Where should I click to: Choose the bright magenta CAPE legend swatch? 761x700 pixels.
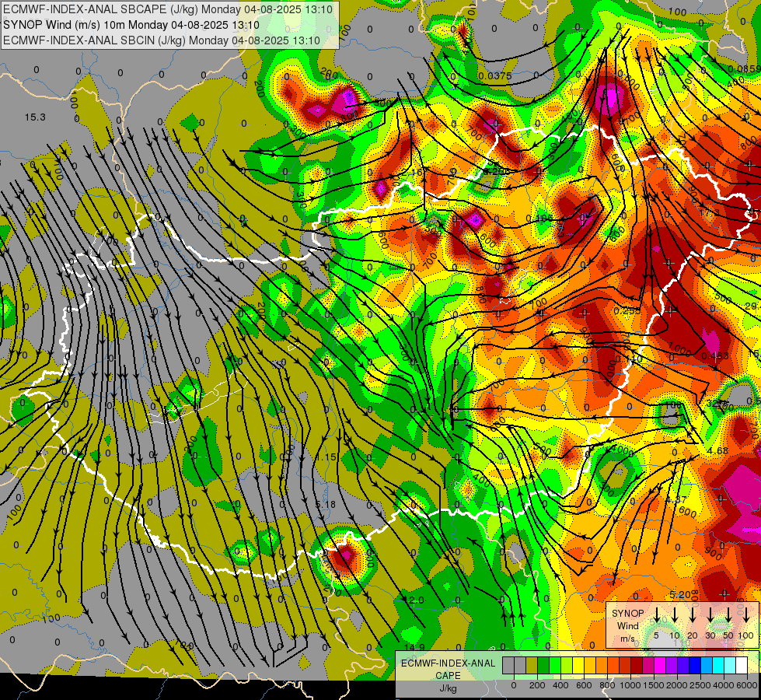coord(660,665)
